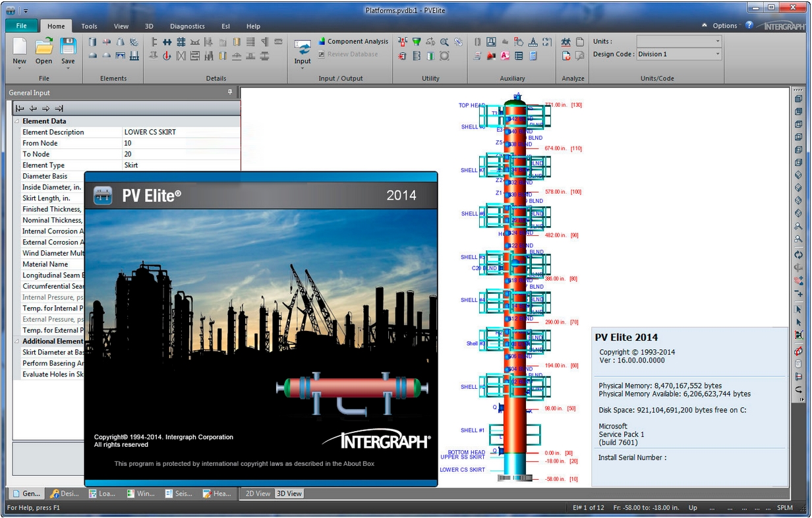Click the TOP HEAD label in the model
The width and height of the screenshot is (812, 518).
click(472, 105)
